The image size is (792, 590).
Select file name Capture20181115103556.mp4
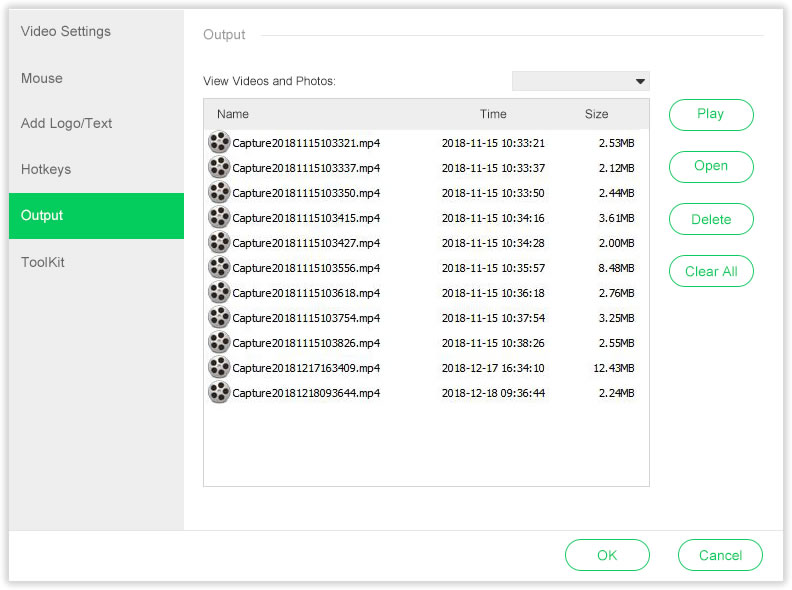click(306, 268)
